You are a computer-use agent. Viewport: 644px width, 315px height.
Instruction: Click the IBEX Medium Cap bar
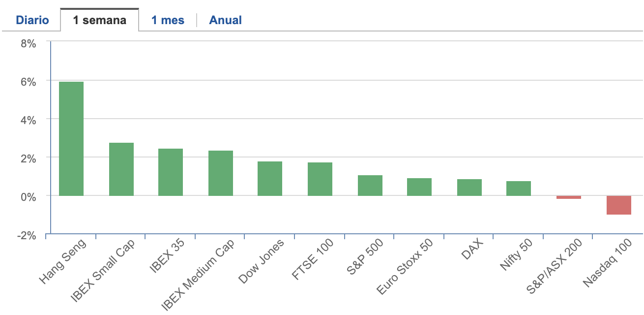(x=221, y=173)
